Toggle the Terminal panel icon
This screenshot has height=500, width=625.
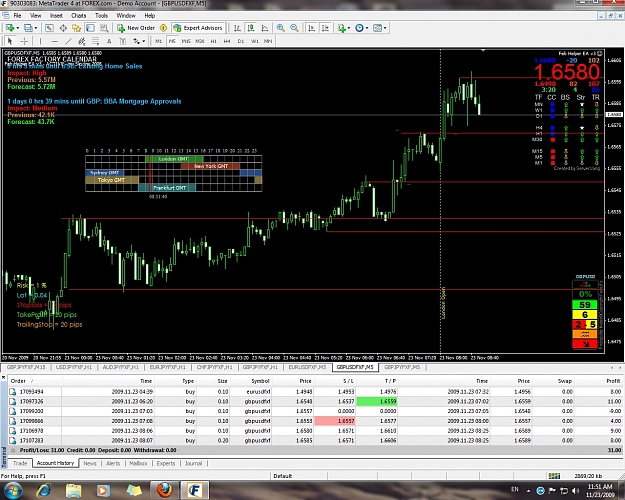(x=90, y=28)
